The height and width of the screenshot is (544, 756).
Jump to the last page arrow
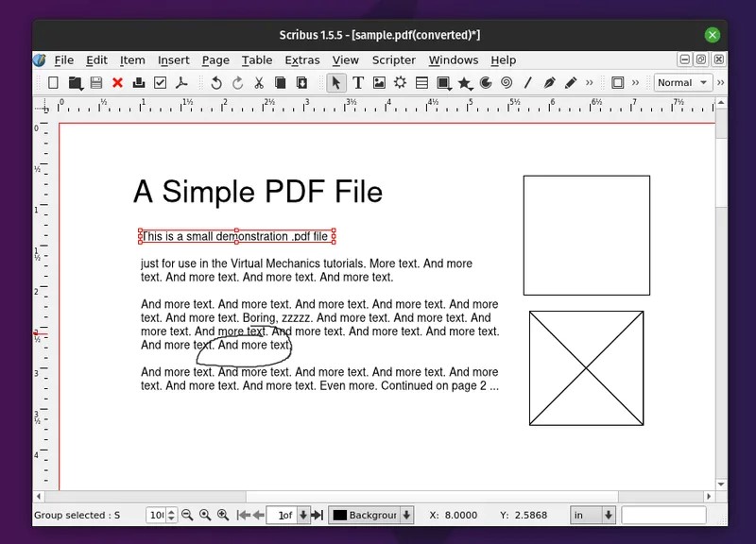pyautogui.click(x=318, y=515)
